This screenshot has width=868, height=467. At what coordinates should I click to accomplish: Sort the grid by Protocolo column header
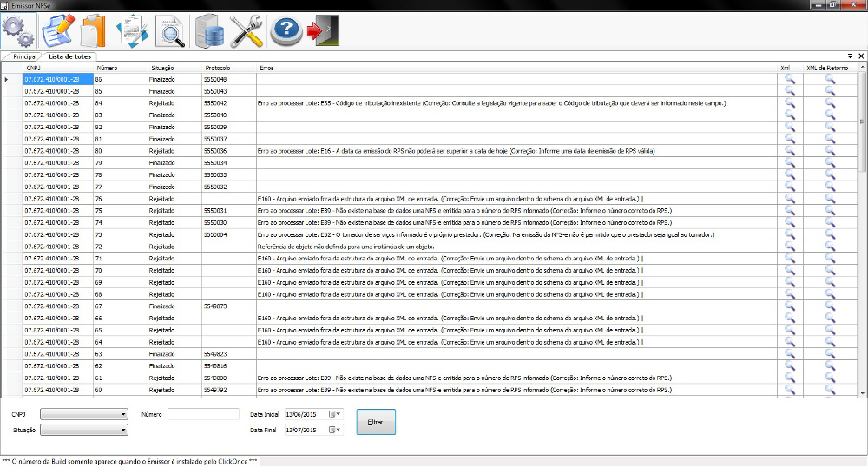coord(218,67)
